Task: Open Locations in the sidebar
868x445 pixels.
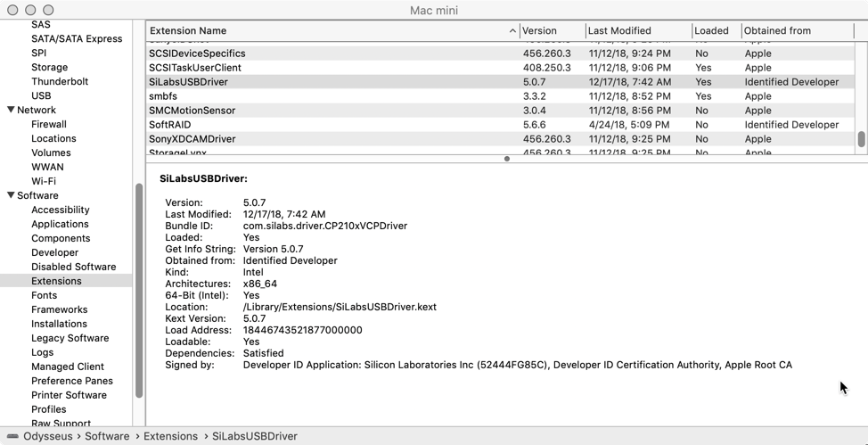Action: point(53,138)
